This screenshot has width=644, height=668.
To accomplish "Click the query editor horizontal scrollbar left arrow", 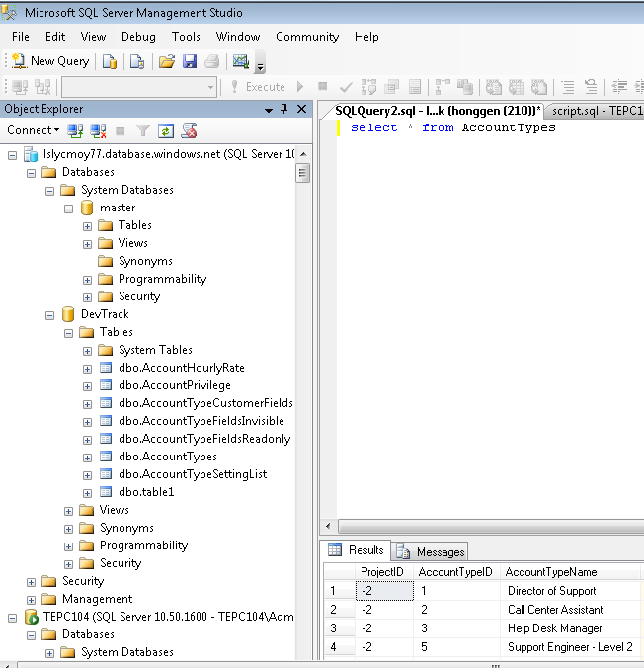I will click(x=328, y=526).
